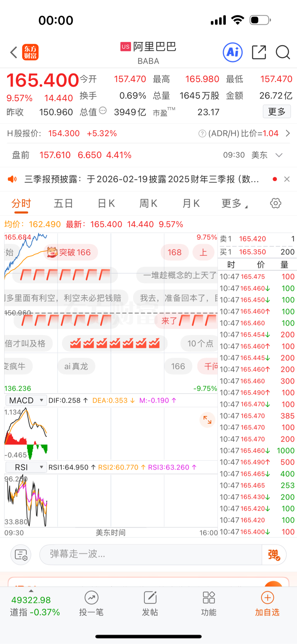Tap the 道指 49322.98 index ticker
Viewport: 297px width, 644px height.
pyautogui.click(x=35, y=606)
